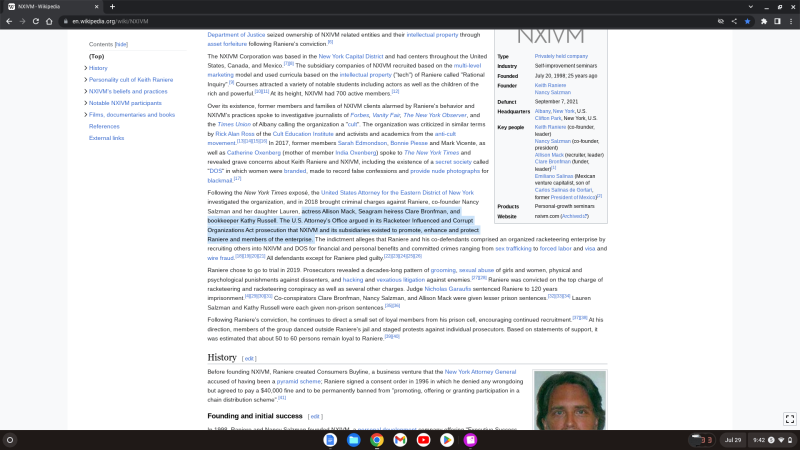
Task: Open Chrome three-dot menu
Action: tap(791, 21)
